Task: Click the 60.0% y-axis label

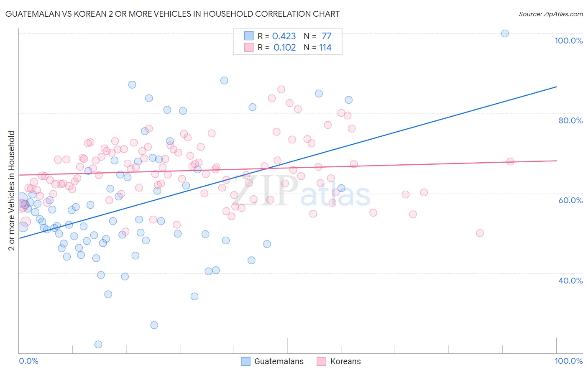Action: (x=570, y=200)
